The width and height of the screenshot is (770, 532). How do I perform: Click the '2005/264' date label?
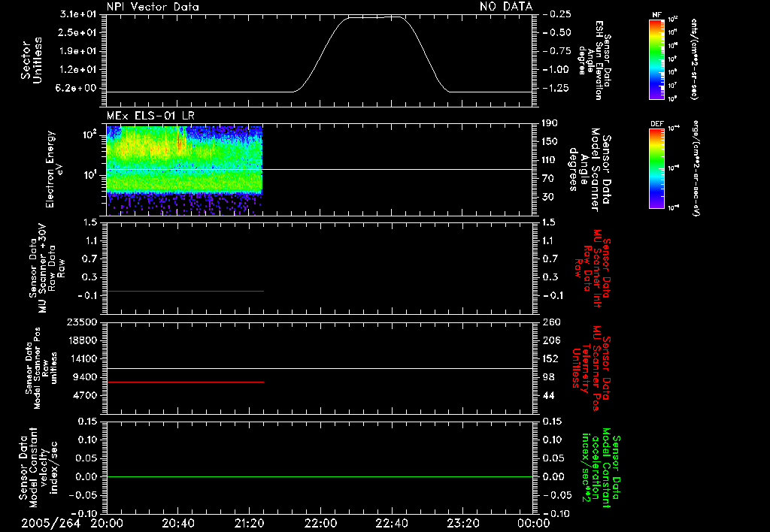(x=50, y=523)
